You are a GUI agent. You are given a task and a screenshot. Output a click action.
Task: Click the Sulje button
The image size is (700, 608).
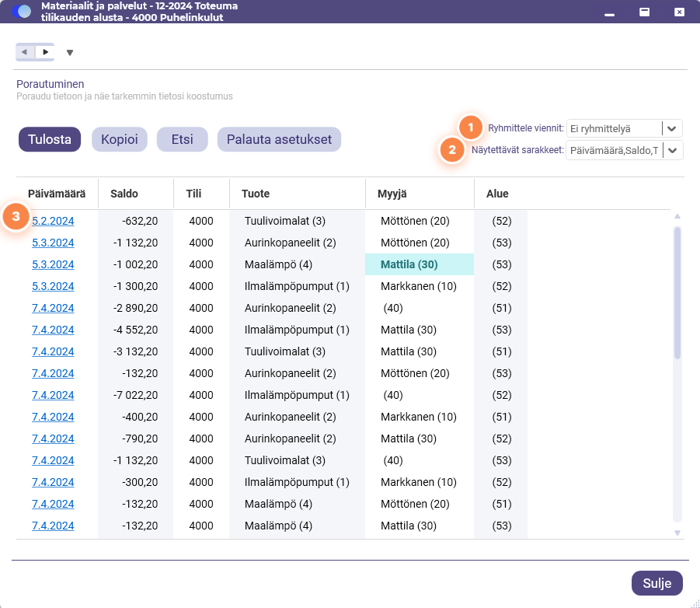point(656,583)
